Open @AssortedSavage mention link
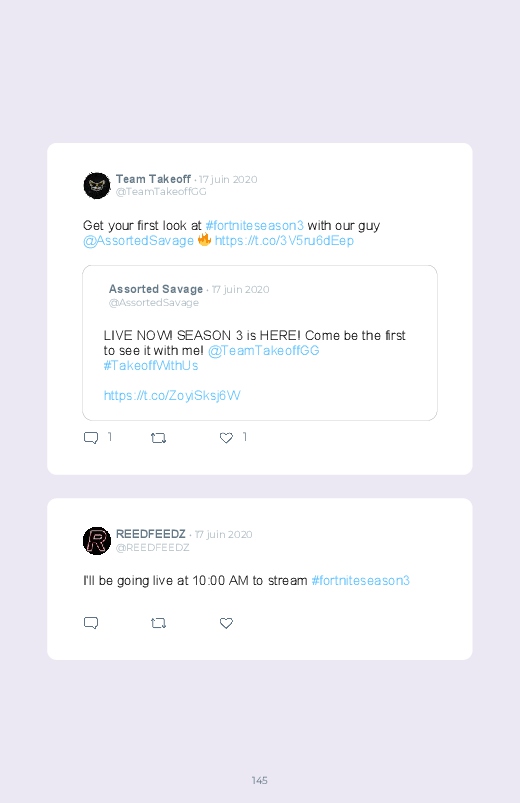The image size is (520, 803). (138, 241)
